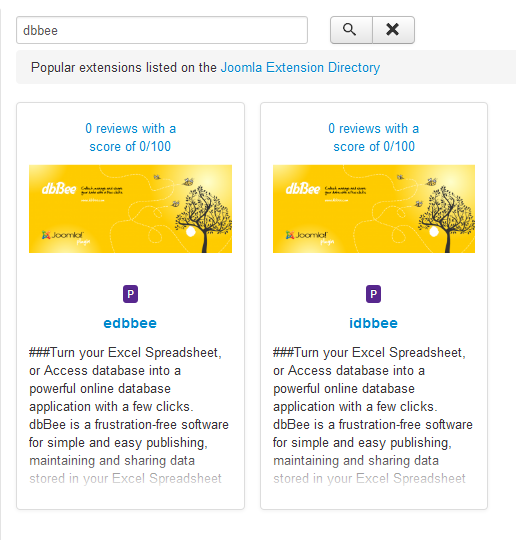Click the dbBee banner image for edbbee
Viewport: 516px width, 540px height.
130,209
